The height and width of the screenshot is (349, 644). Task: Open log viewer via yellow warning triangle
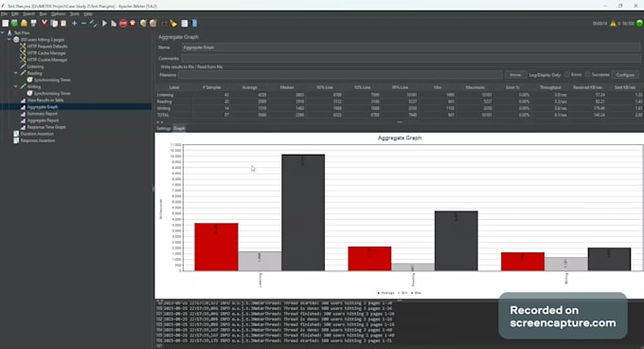point(613,24)
